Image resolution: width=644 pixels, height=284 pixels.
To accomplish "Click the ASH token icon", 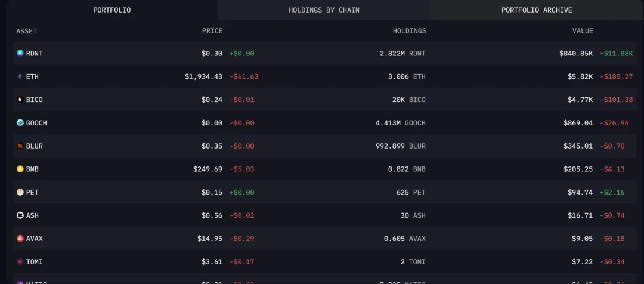I will [20, 215].
